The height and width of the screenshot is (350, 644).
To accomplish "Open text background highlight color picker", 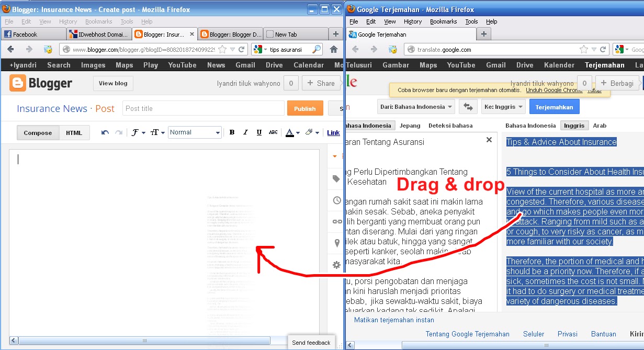I will click(312, 132).
